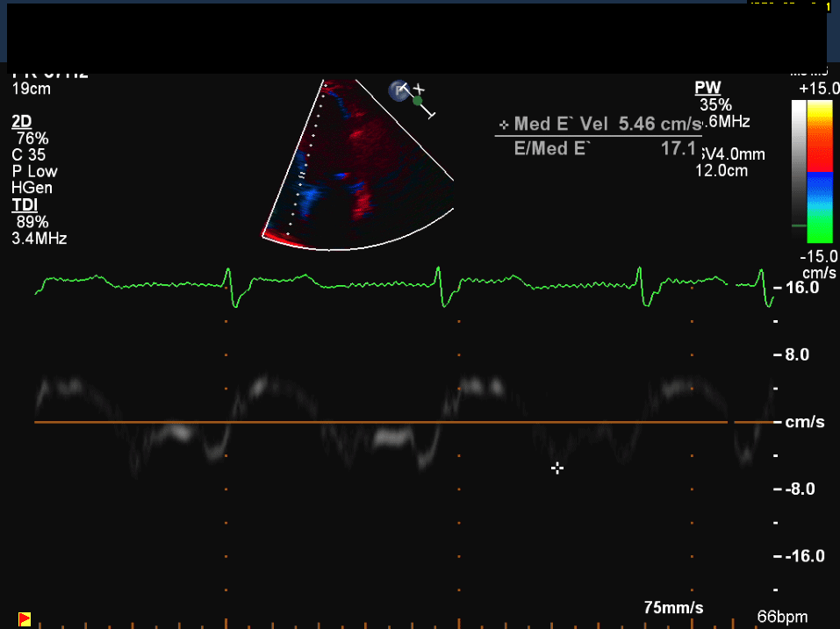This screenshot has height=629, width=840.
Task: Select the 2D mode label
Action: (x=22, y=121)
